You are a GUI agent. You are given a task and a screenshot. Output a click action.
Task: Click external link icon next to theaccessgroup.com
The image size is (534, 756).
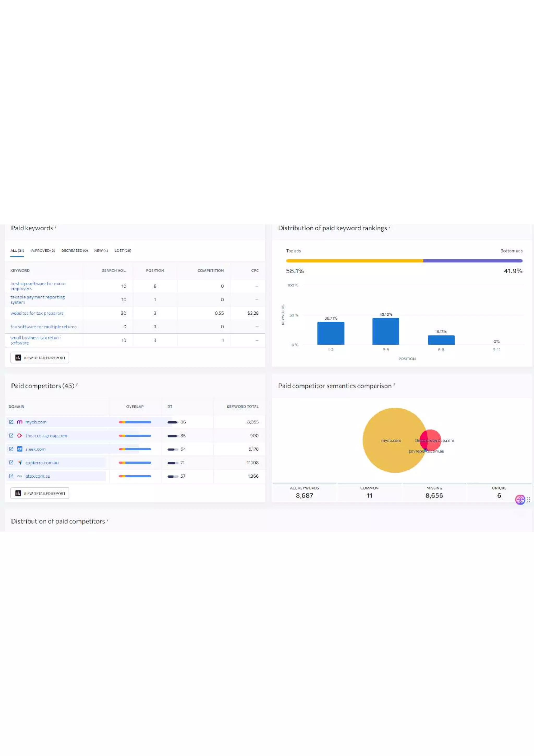point(11,435)
